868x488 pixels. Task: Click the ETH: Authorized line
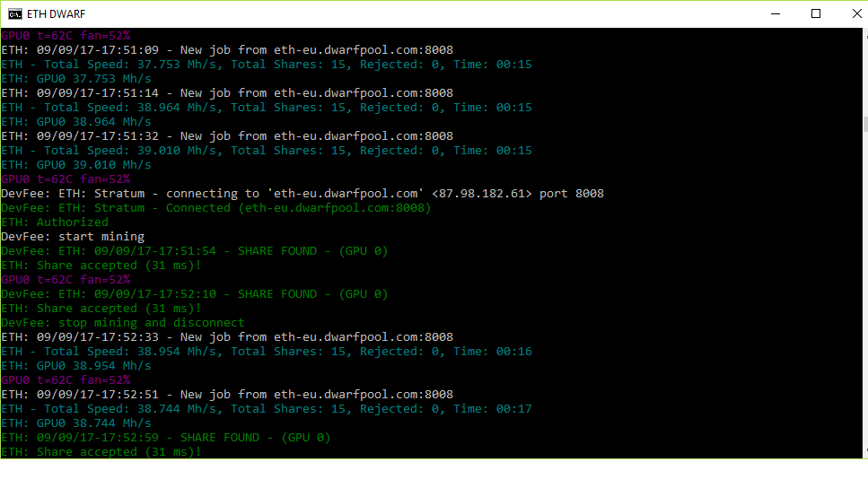[55, 222]
